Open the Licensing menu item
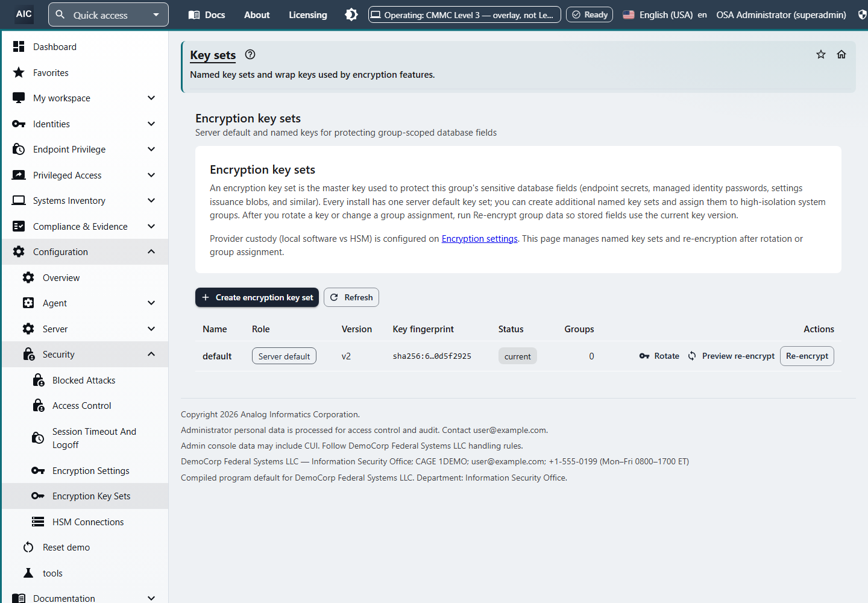 308,14
